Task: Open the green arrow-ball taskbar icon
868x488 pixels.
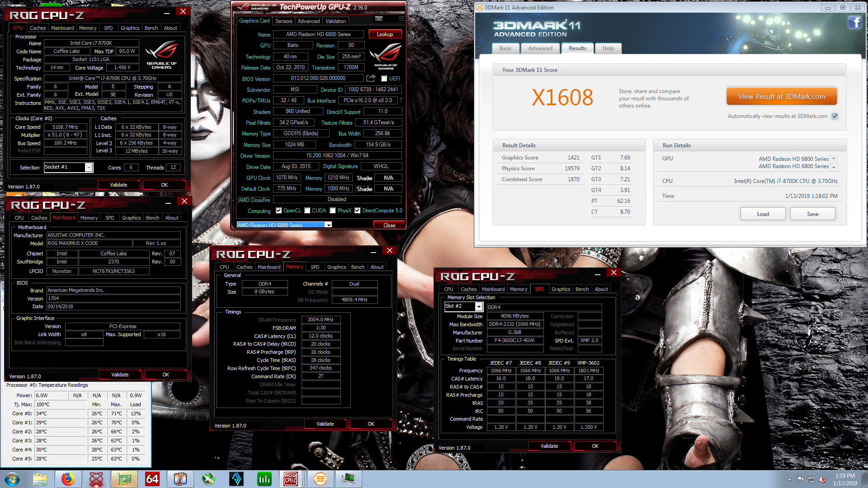Action: click(x=208, y=479)
